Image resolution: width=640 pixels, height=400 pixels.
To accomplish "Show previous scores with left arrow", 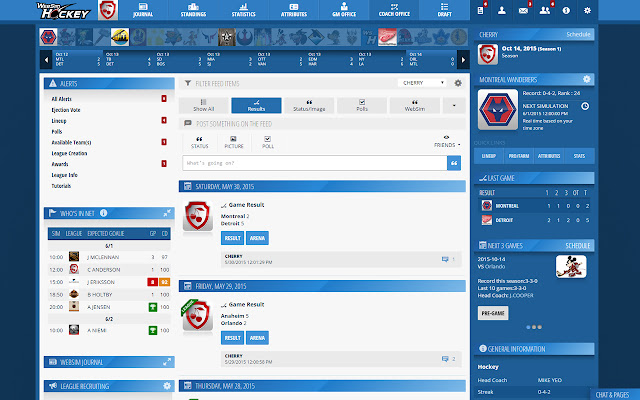I will 46,60.
